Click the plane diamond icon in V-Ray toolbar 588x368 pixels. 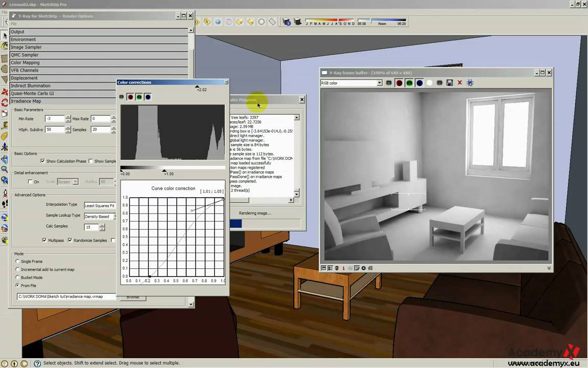(x=272, y=22)
